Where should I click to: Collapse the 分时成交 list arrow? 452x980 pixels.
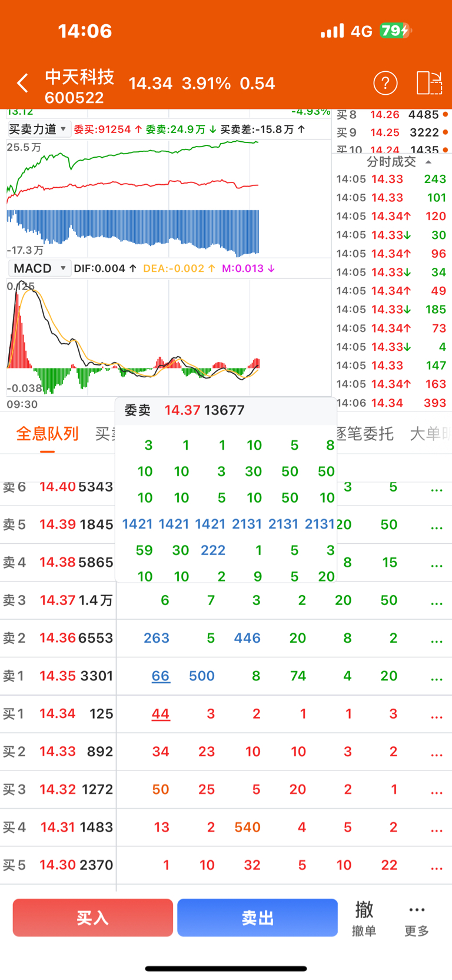tap(428, 162)
